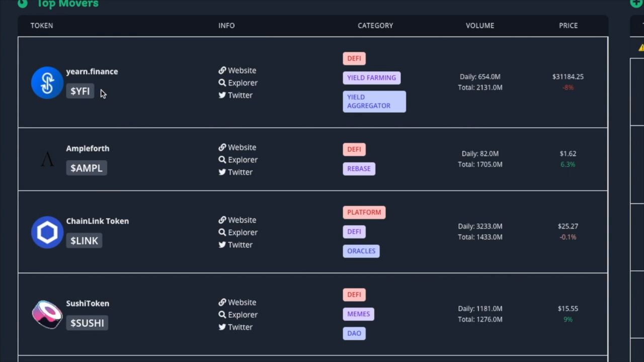
Task: Click the link icon beside Ampleforth Website
Action: pos(222,147)
